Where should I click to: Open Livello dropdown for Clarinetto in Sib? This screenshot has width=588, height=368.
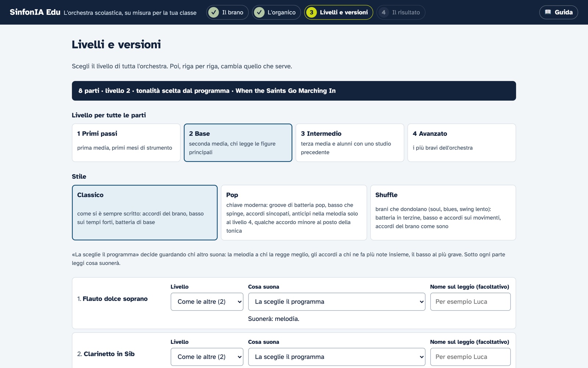[x=207, y=357]
